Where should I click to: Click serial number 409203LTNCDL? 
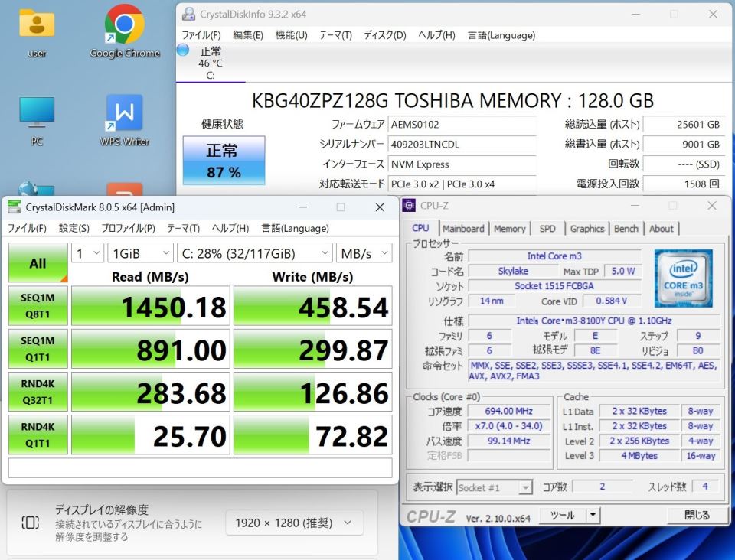pos(462,145)
